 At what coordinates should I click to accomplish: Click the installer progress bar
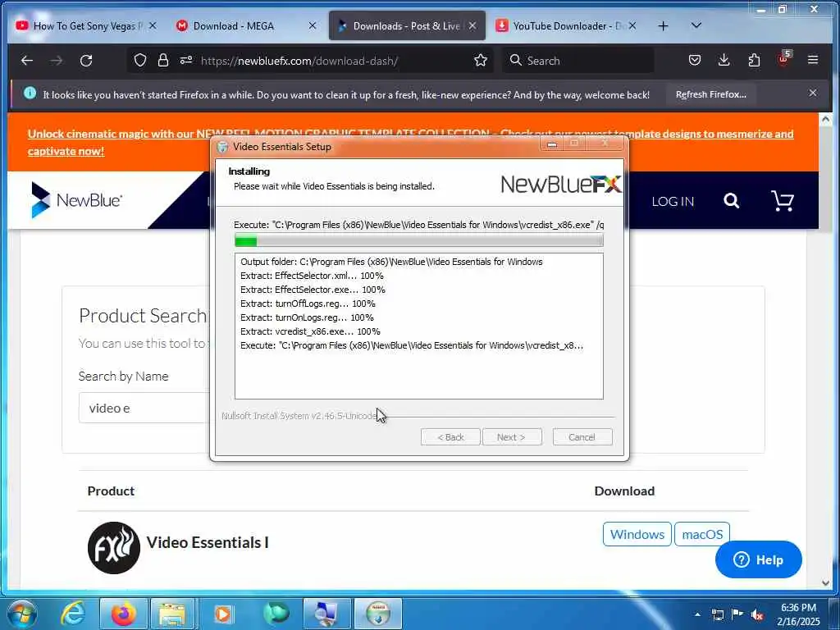pyautogui.click(x=419, y=241)
